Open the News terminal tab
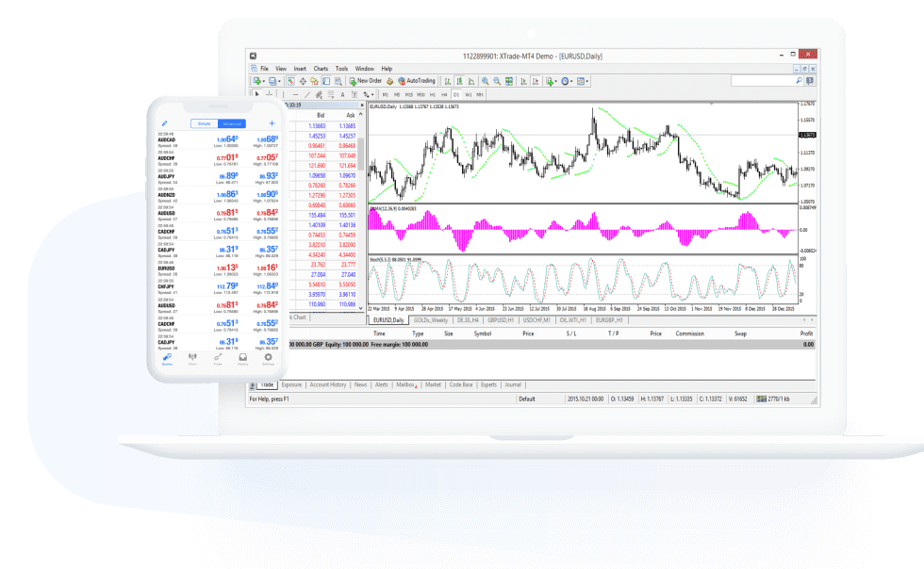Screen dimensions: 924x569 360,384
